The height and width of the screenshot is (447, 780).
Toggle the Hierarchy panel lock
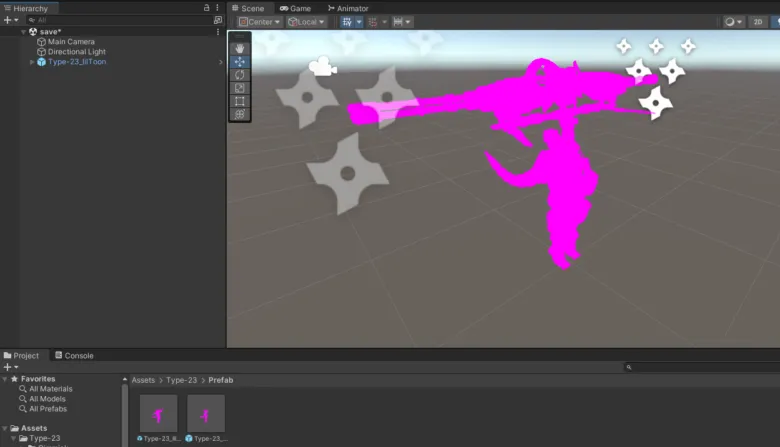click(x=206, y=8)
